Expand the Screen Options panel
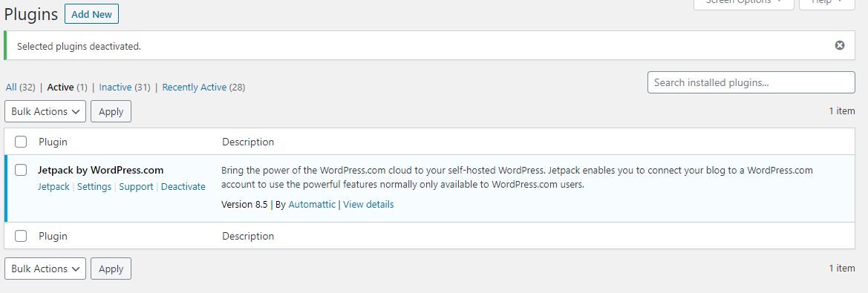868x293 pixels. (743, 2)
